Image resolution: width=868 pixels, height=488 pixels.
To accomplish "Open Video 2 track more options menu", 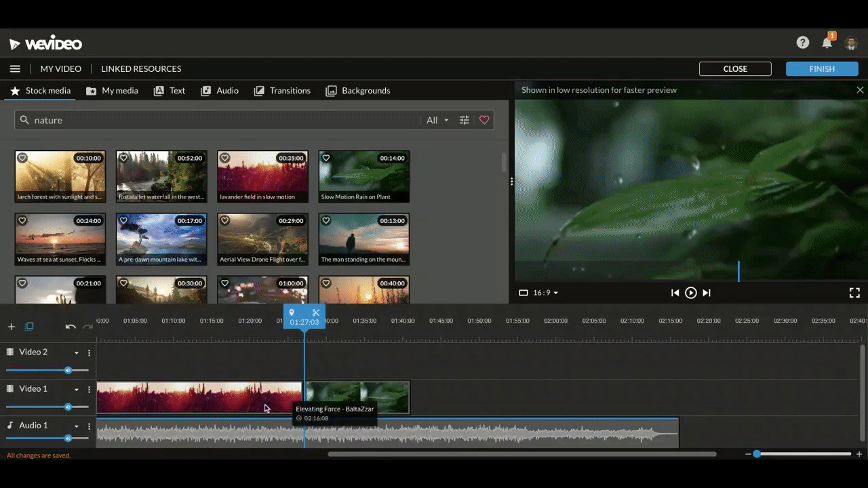I will (89, 352).
